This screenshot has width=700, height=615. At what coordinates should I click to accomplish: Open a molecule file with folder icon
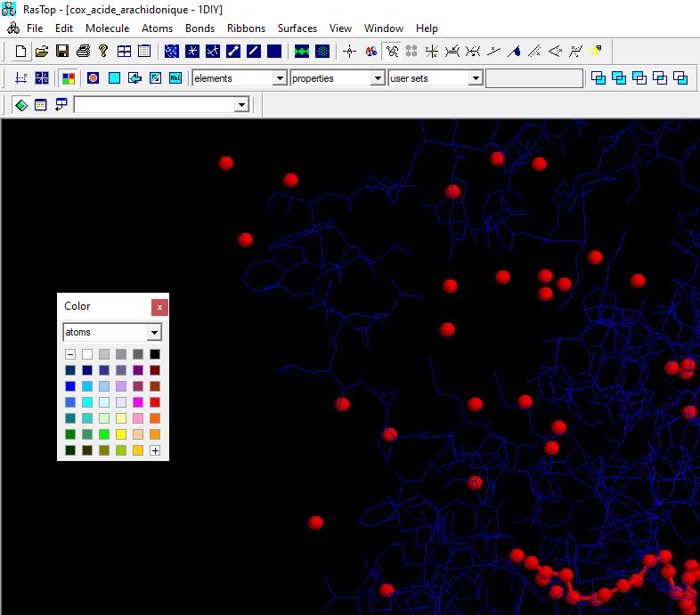[x=42, y=52]
